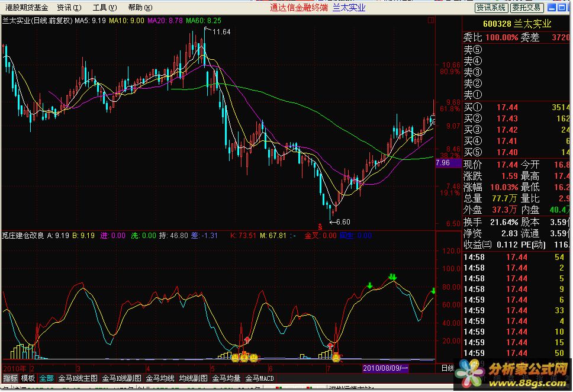Open the 帮助(H) menu
Image resolution: width=573 pixels, height=392 pixels.
[140, 7]
